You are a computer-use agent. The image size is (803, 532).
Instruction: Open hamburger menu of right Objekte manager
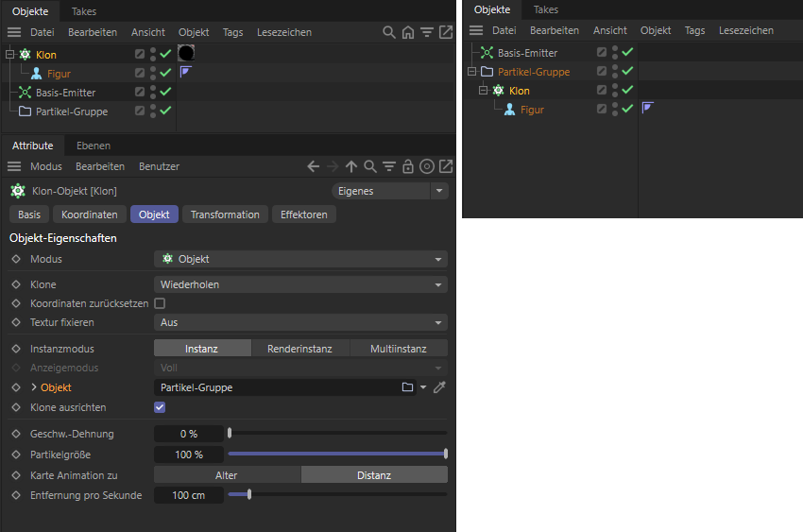tap(476, 30)
